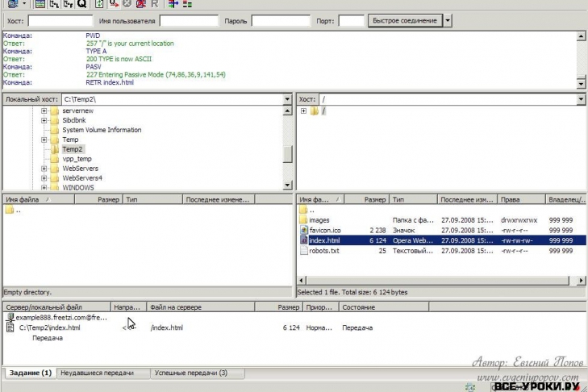This screenshot has width=588, height=392.
Task: Expand the WebServers folder in local tree
Action: point(44,169)
